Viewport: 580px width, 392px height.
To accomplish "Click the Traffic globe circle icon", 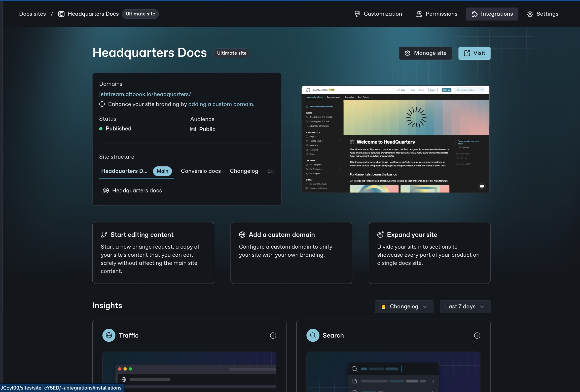I will [x=109, y=335].
